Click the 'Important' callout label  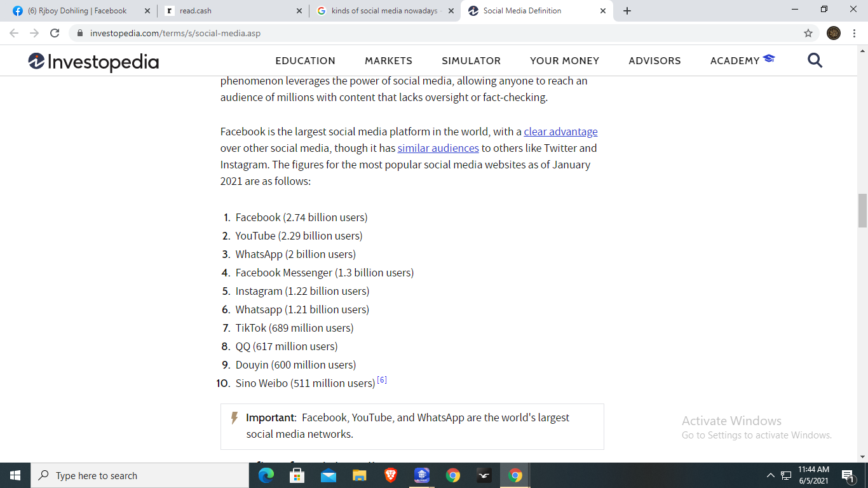[271, 417]
